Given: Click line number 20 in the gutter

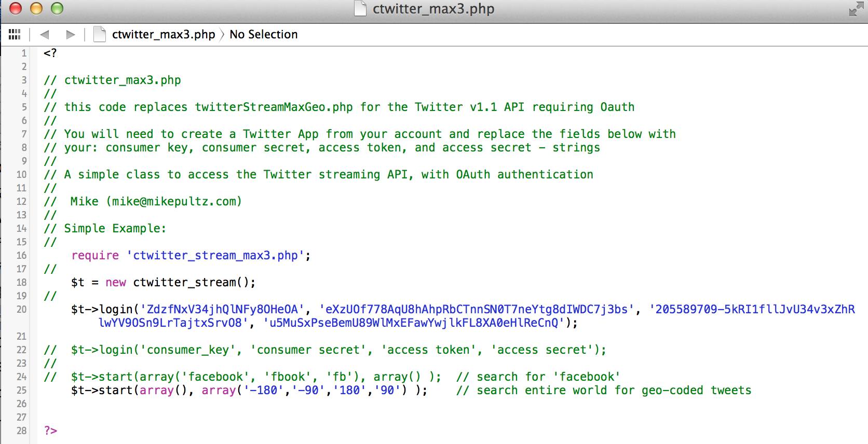Looking at the screenshot, I should coord(21,309).
